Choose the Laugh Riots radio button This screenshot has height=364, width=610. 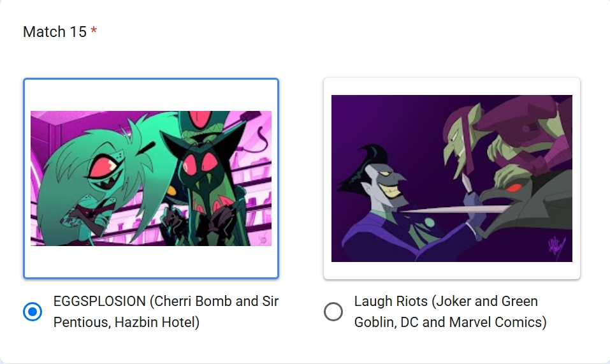333,312
